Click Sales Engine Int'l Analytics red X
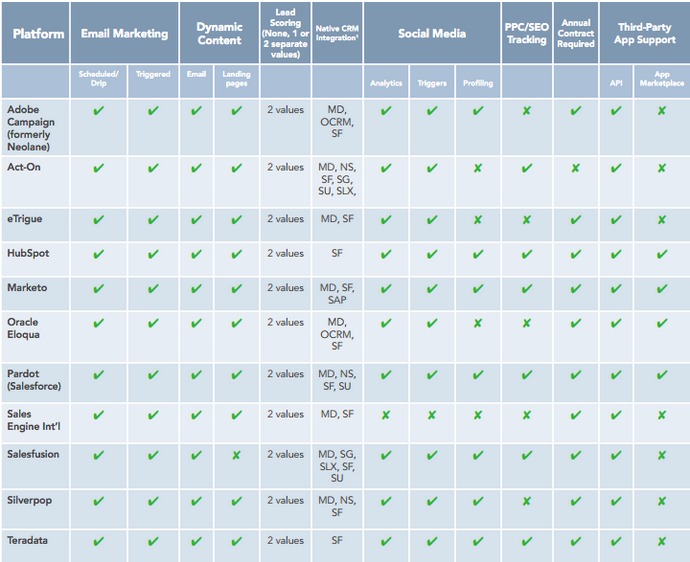Viewport: 690px width, 562px height. tap(386, 415)
